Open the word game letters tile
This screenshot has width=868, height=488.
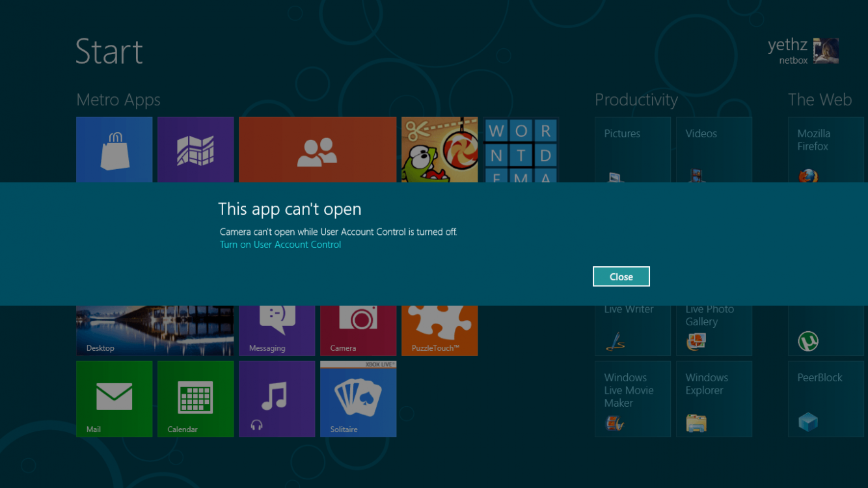[521, 150]
